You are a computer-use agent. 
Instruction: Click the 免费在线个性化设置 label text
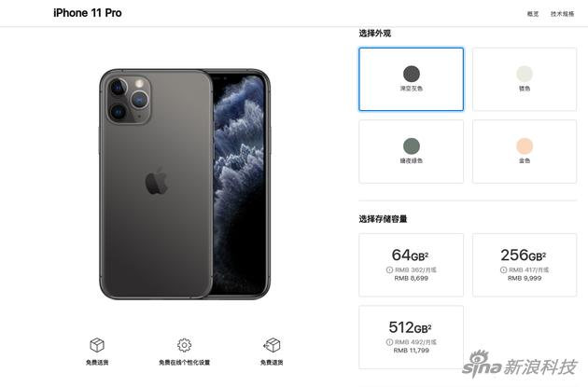184,362
